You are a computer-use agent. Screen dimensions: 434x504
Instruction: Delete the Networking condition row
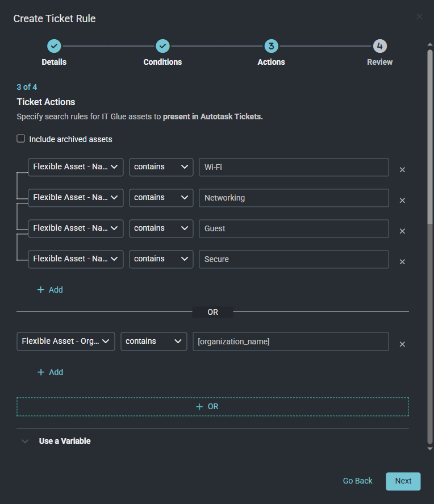[x=402, y=201]
